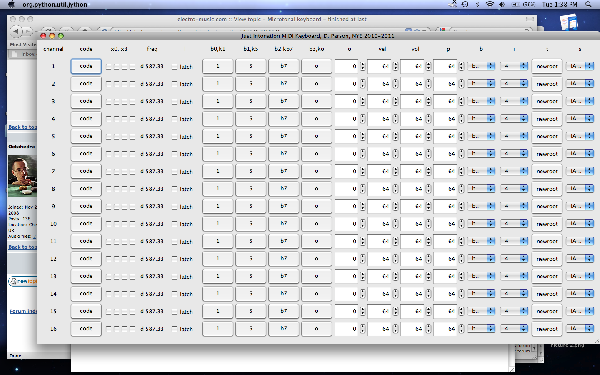Click the p stepper arrows in channel 4 row
The height and width of the screenshot is (375, 600).
pos(461,119)
